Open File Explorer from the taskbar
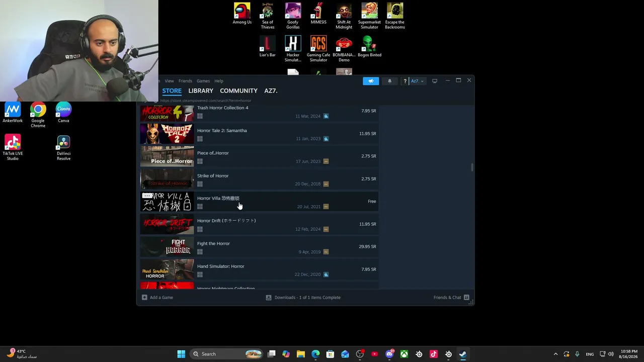Viewport: 644px width, 362px height. tap(301, 354)
